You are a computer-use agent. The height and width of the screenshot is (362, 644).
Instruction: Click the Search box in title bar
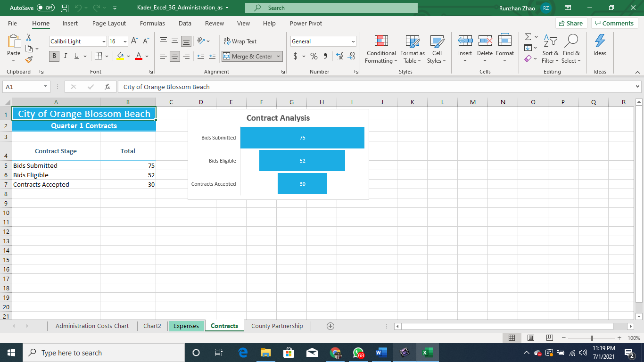(x=331, y=8)
